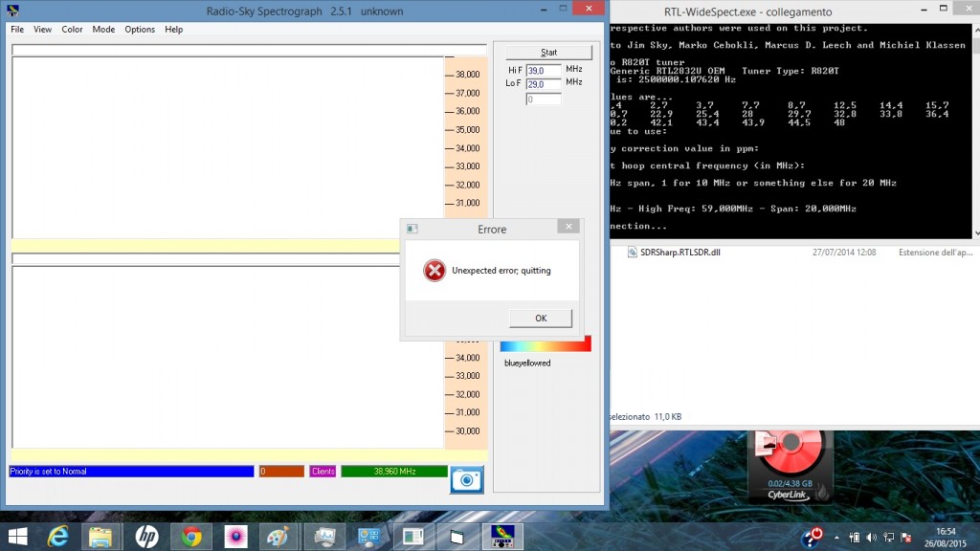Click the console scrollbar down arrow
This screenshot has width=980, height=551.
[976, 233]
